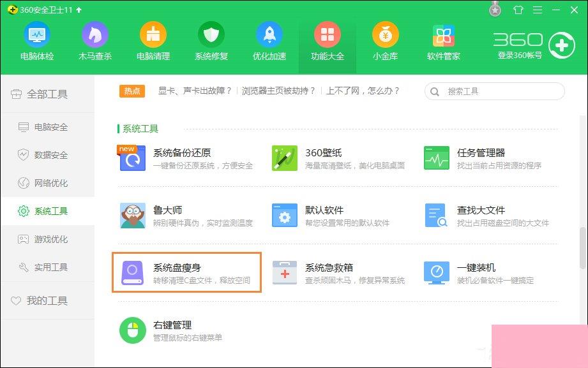Viewport: 588px width, 368px height.
Task: Open 木马查杀 trojan scan
Action: click(95, 41)
